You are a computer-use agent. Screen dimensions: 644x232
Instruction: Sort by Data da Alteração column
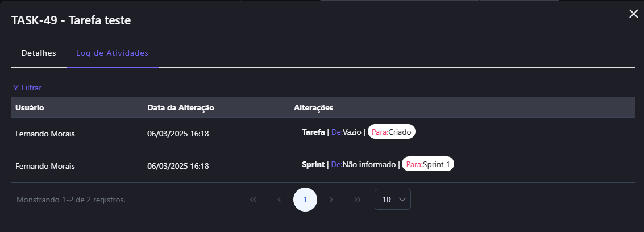click(x=180, y=107)
